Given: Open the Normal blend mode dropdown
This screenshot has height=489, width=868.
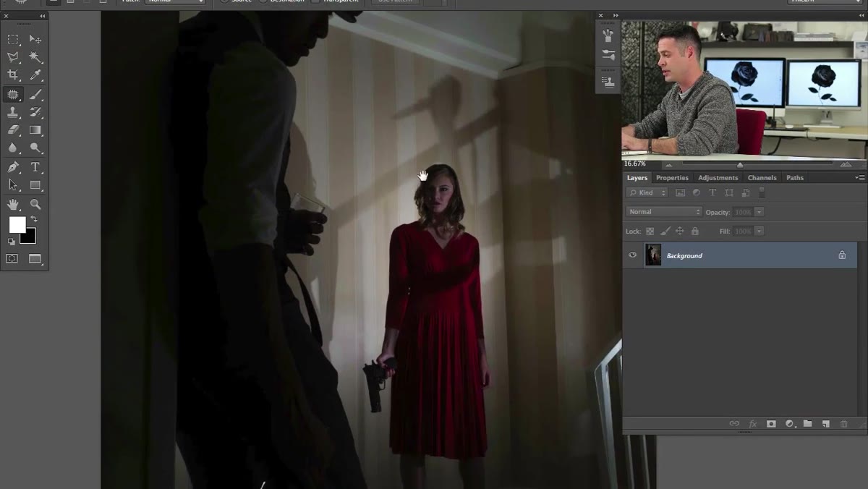Looking at the screenshot, I should [x=664, y=212].
